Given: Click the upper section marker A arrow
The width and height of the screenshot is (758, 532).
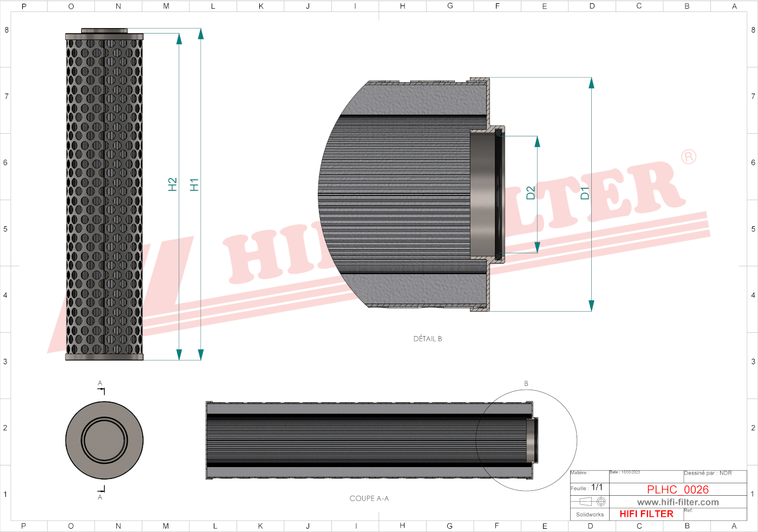Looking at the screenshot, I should click(x=101, y=390).
